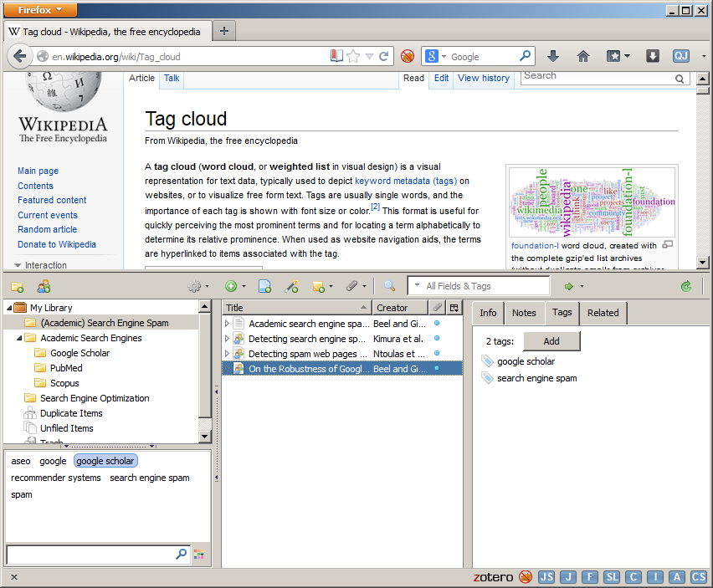The width and height of the screenshot is (713, 588).
Task: Open the column picker icon
Action: (454, 308)
